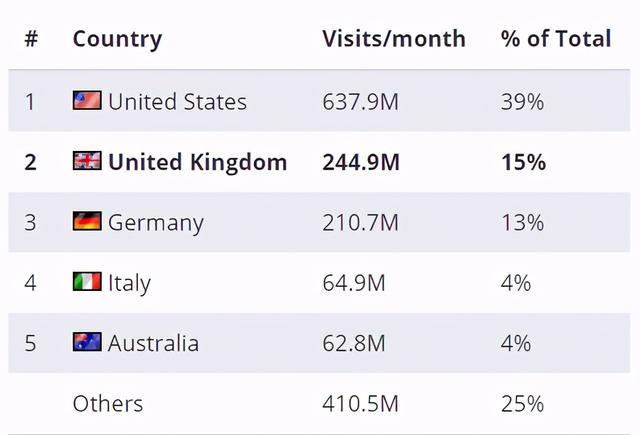Click the Australia flag icon
Image resolution: width=640 pixels, height=435 pixels.
click(87, 342)
